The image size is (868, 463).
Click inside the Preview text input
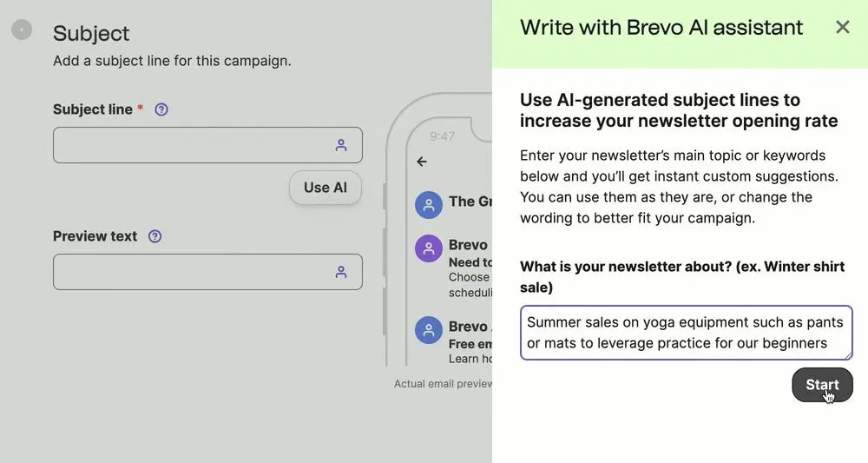pos(191,272)
